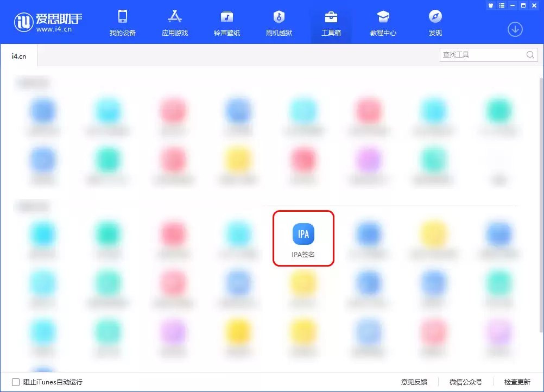Open 刷机越狱 section

(279, 23)
